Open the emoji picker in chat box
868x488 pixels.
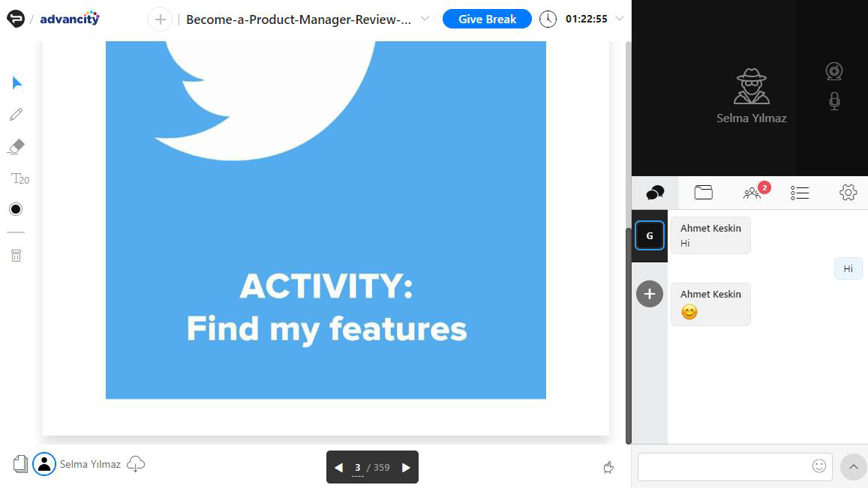coord(819,466)
